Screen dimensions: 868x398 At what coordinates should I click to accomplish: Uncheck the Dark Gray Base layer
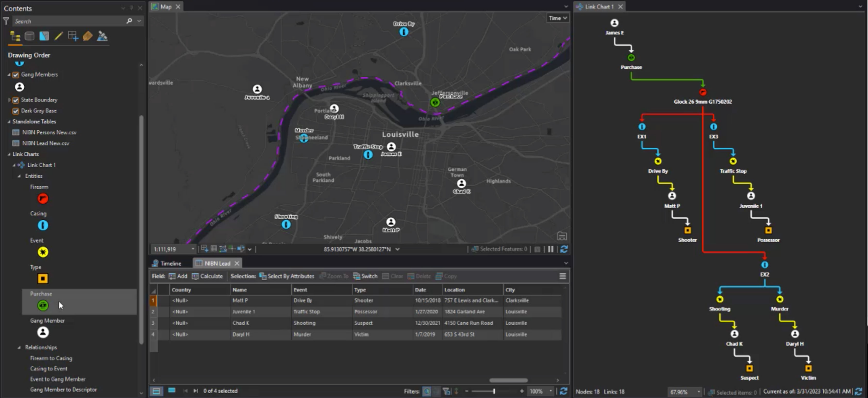pos(16,111)
